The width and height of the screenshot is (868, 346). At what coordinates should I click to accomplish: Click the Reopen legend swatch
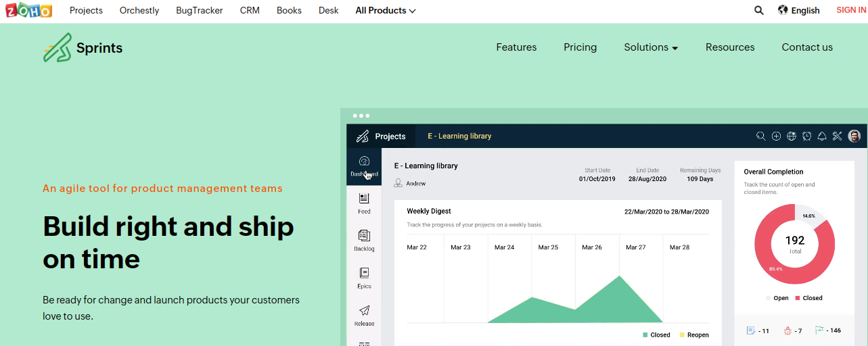(x=682, y=335)
